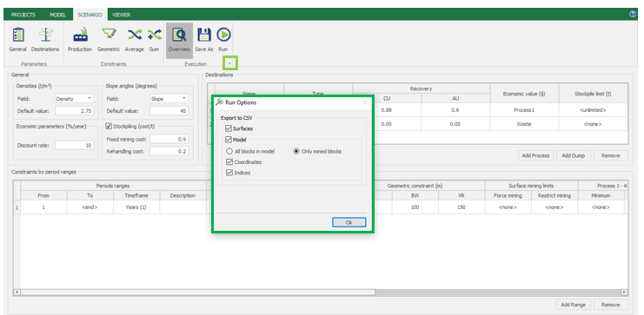Toggle the Coordinates checkbox
The width and height of the screenshot is (644, 315).
tap(229, 162)
